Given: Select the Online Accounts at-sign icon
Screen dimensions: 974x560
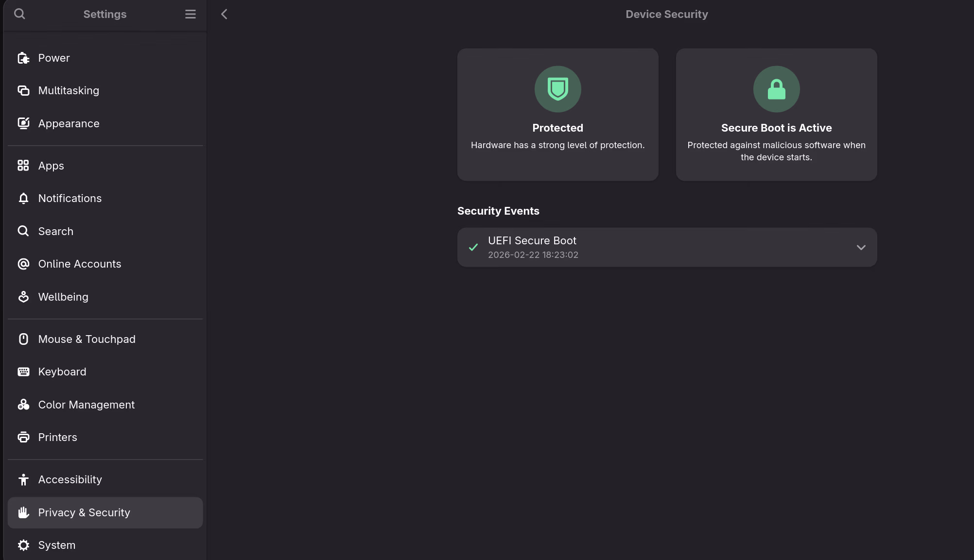Looking at the screenshot, I should pos(23,264).
